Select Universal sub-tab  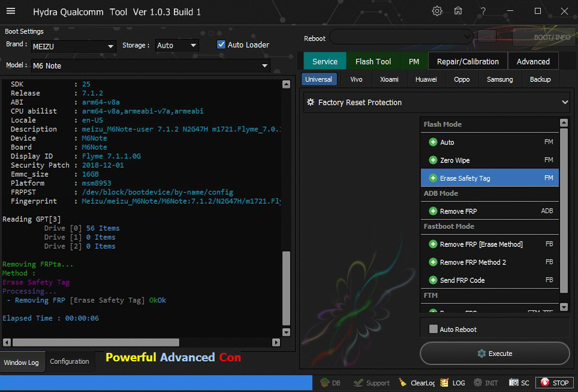[x=319, y=79]
